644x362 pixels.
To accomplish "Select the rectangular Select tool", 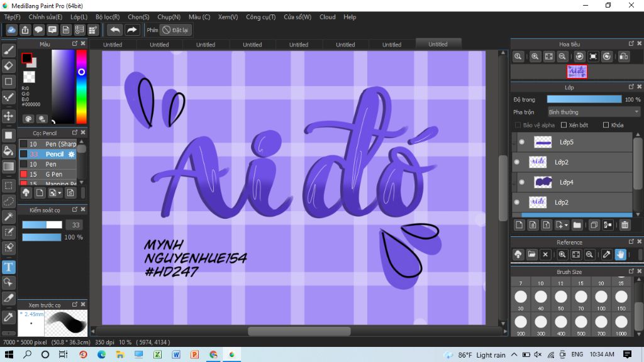I will pos(9,185).
